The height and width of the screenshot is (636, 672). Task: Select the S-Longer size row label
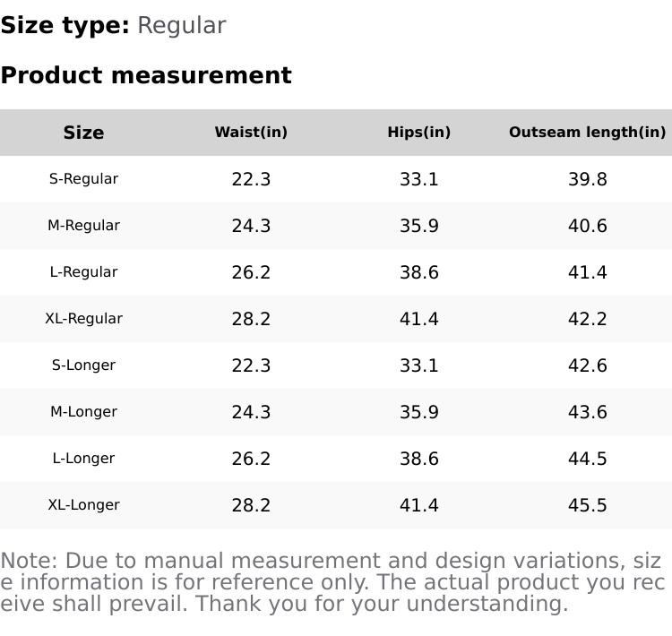pyautogui.click(x=83, y=365)
